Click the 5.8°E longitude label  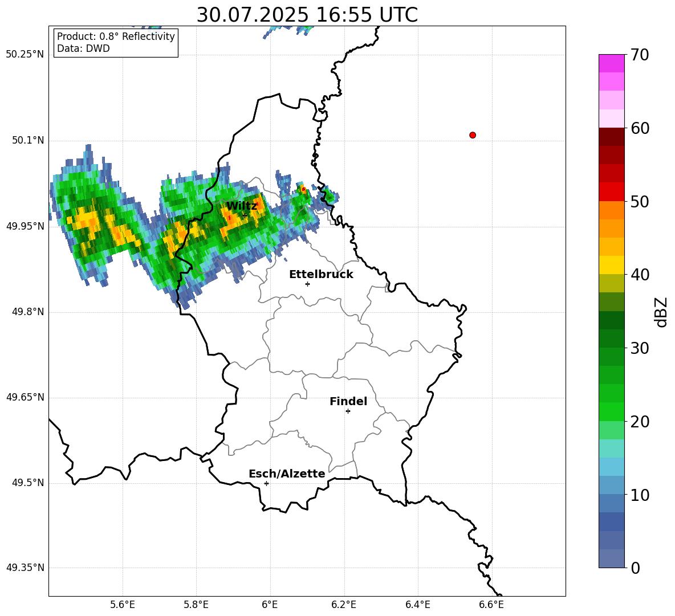click(x=196, y=605)
